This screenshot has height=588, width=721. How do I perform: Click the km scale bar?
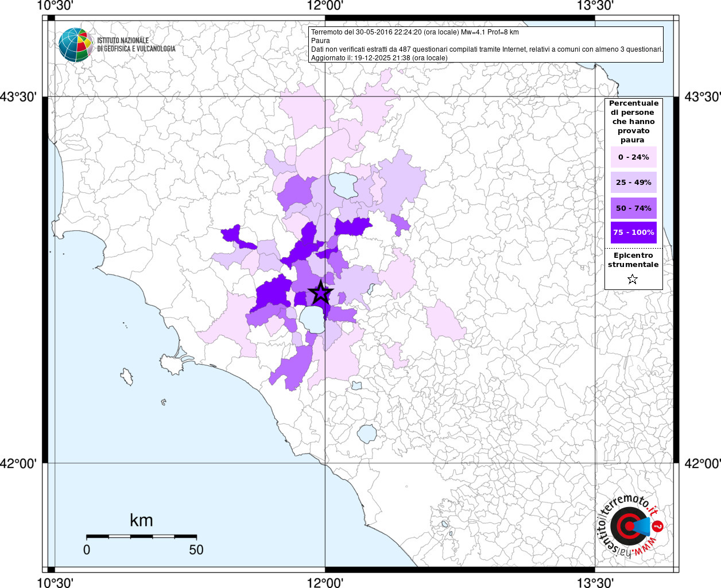141,536
